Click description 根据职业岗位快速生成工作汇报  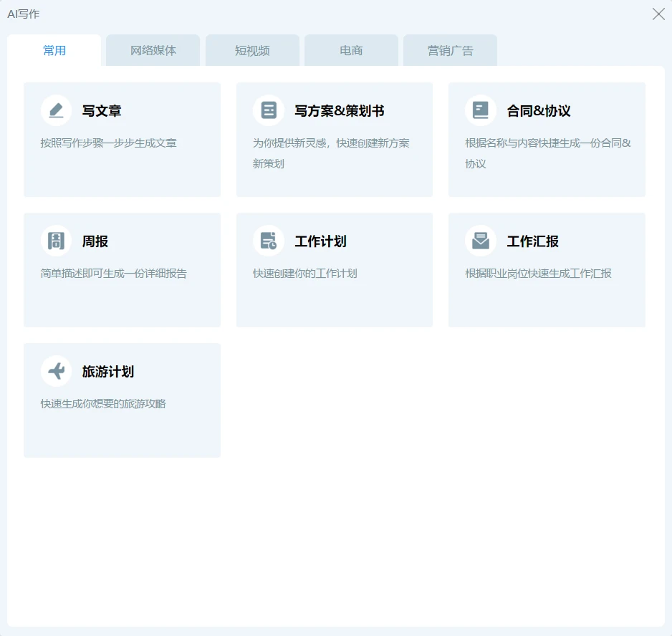click(538, 274)
